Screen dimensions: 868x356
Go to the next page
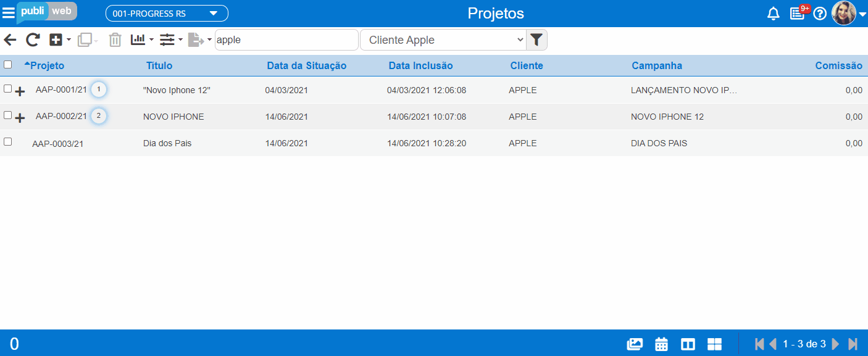pyautogui.click(x=835, y=344)
